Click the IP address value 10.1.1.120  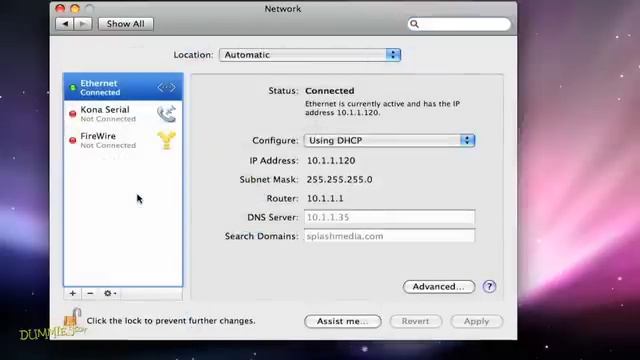tap(331, 160)
